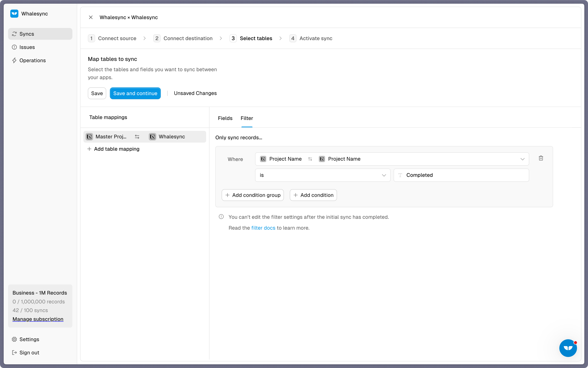Select the Master Proj… table mapping row
The height and width of the screenshot is (368, 588).
click(145, 137)
